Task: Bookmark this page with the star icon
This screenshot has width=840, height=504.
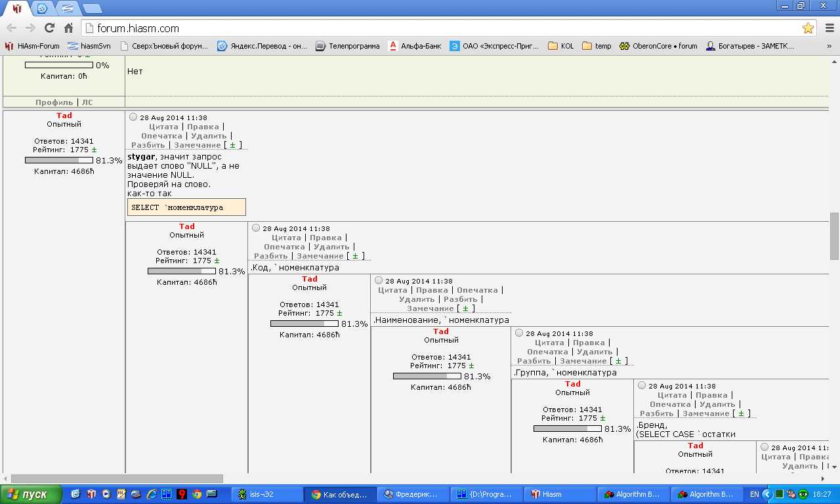Action: [x=808, y=28]
